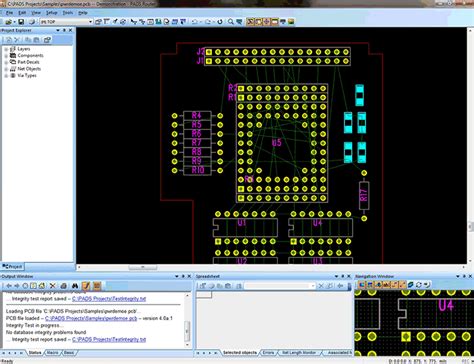The image size is (474, 364).
Task: Click the Save icon in the main toolbar
Action: [21, 22]
